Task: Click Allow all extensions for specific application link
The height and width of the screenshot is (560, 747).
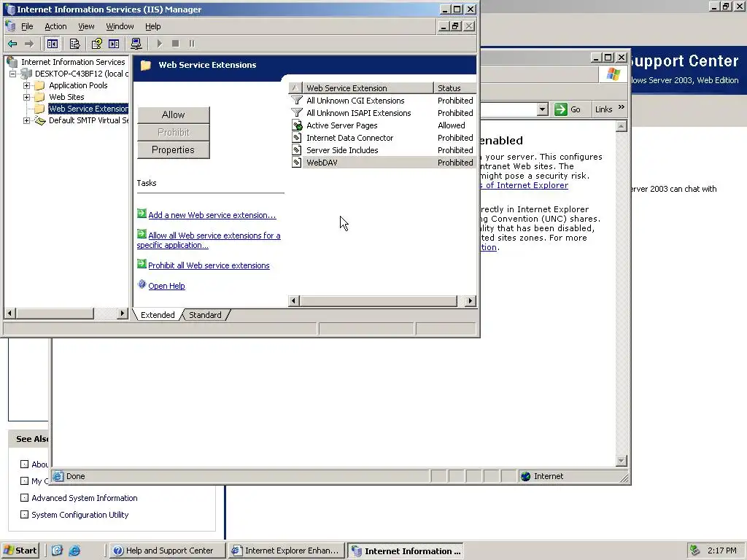Action: [209, 241]
